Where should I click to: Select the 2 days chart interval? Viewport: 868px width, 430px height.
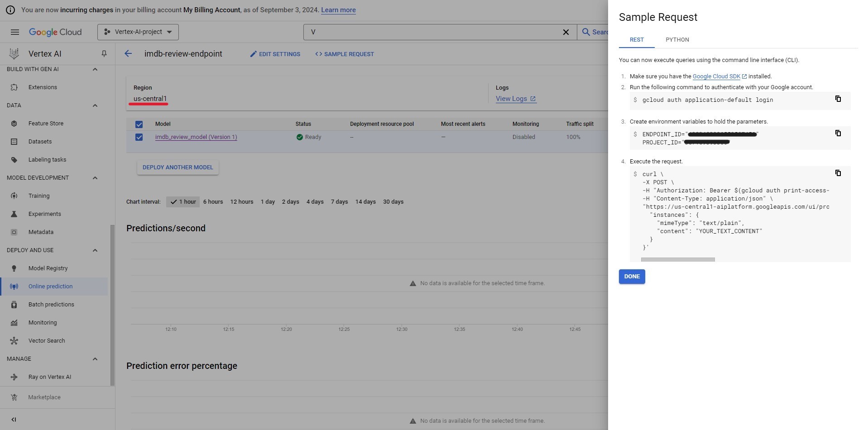pos(291,202)
